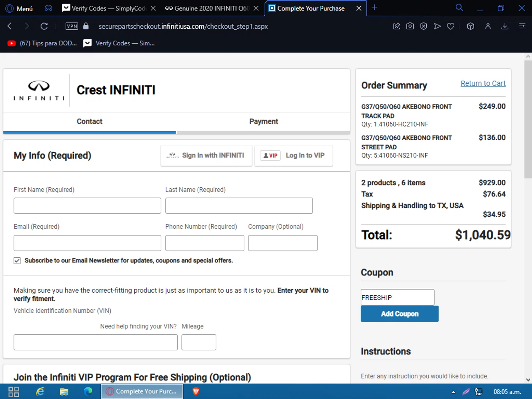532x399 pixels.
Task: Launch Internet Explorer from taskbar
Action: 40,392
